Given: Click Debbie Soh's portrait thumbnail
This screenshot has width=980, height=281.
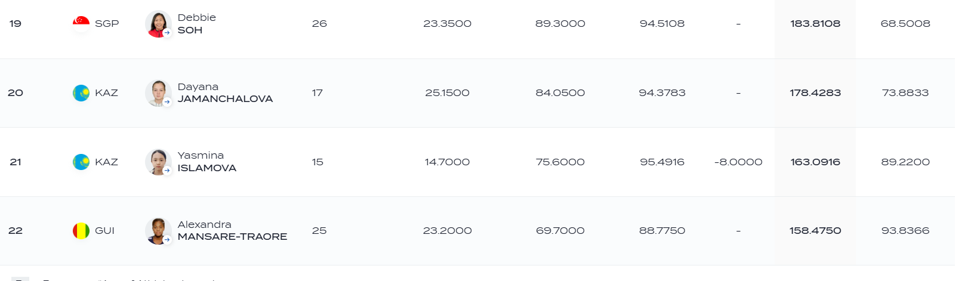Looking at the screenshot, I should 158,24.
